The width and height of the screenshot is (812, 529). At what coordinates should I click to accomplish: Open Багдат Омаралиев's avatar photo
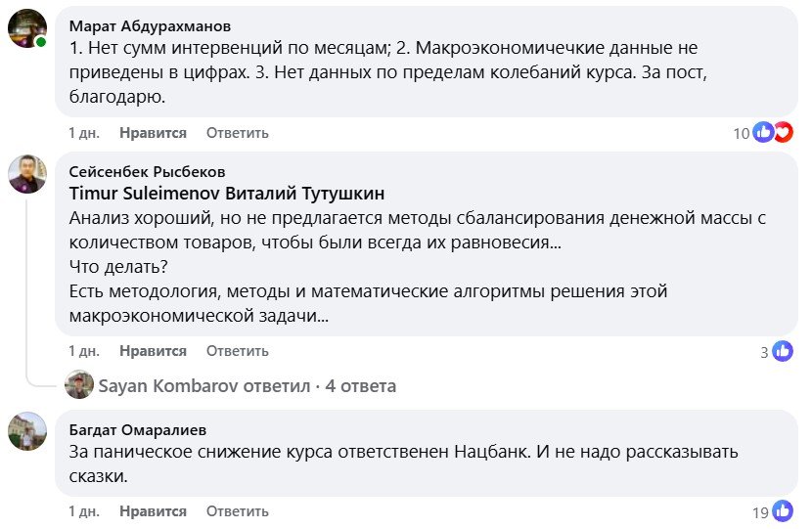[27, 431]
